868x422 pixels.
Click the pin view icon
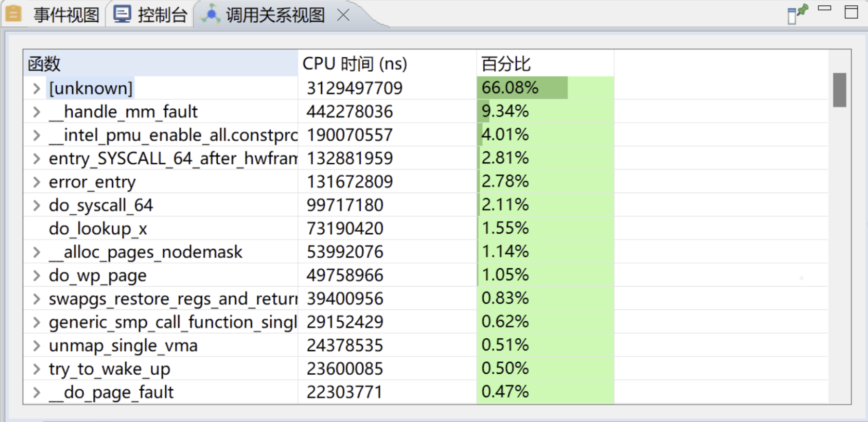click(x=797, y=14)
